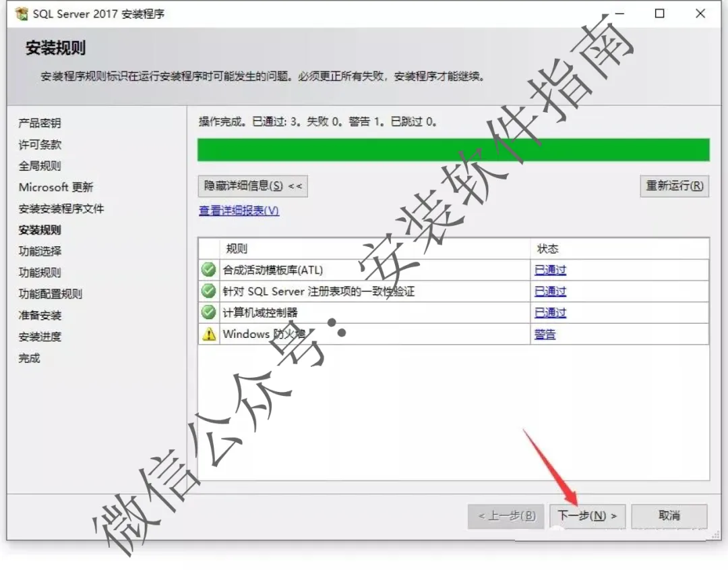Image resolution: width=728 pixels, height=570 pixels.
Task: Click rule text 计算机域控制器
Action: click(260, 312)
